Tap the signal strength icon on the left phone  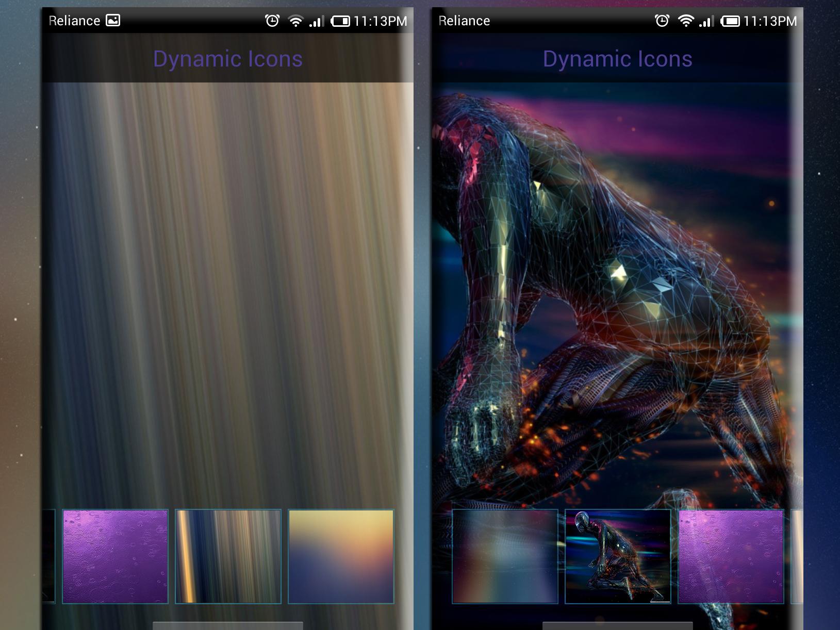[x=317, y=22]
